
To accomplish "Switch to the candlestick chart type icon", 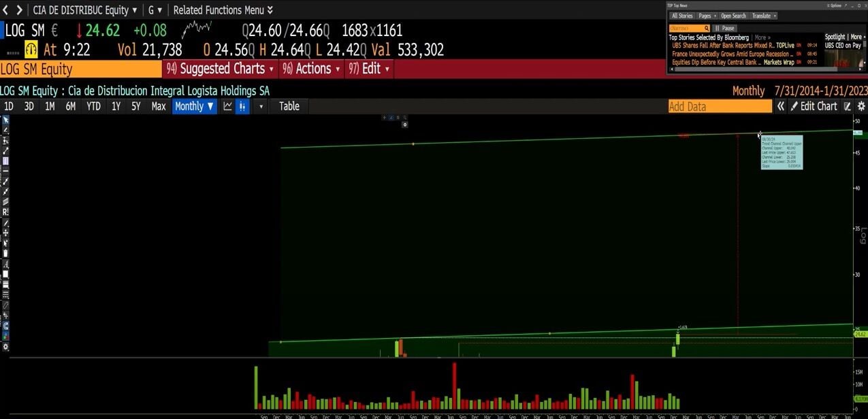I will point(242,106).
